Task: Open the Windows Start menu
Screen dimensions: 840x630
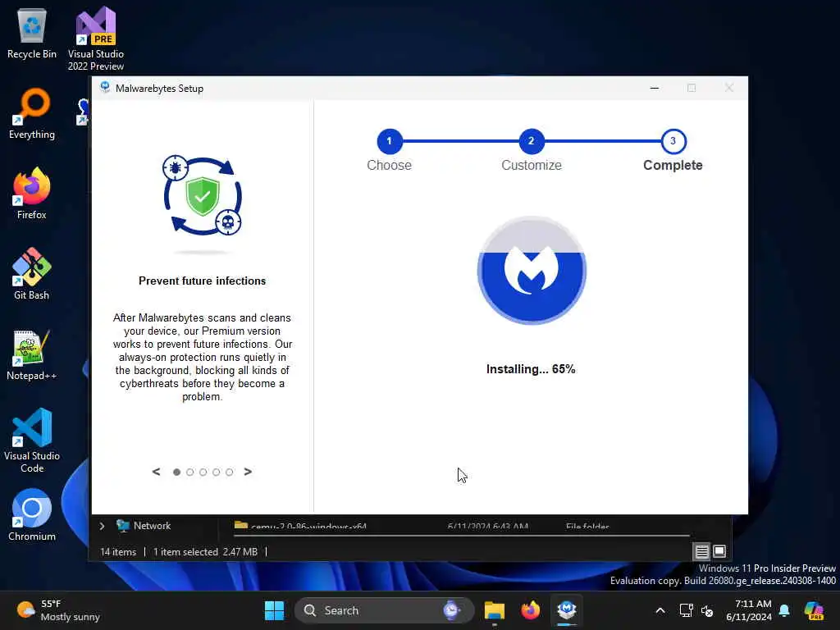Action: (274, 610)
